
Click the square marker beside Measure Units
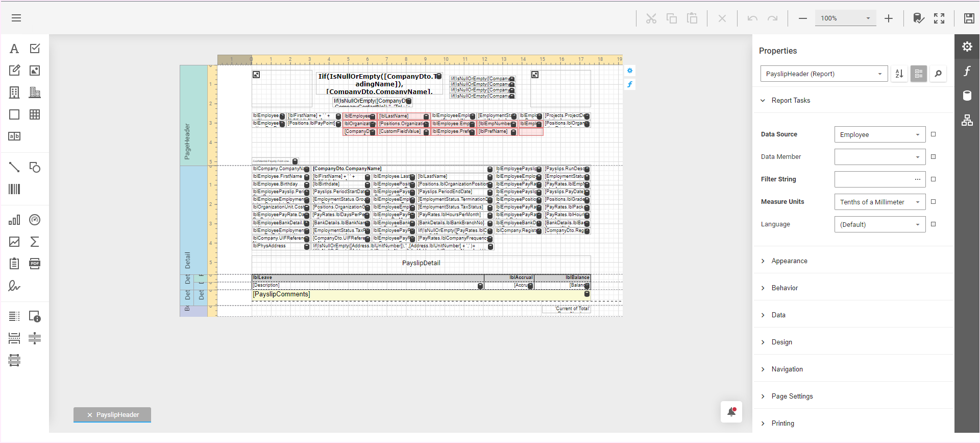coord(934,202)
